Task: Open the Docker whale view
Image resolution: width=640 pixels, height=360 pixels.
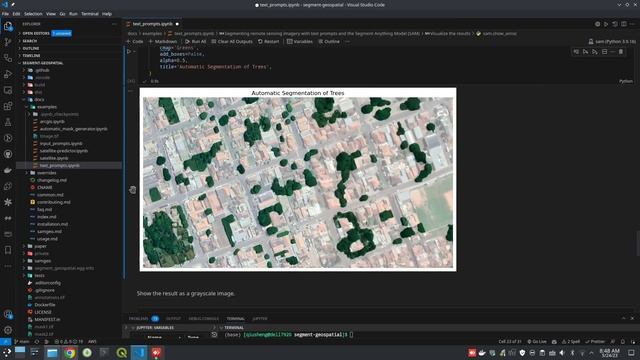Action: (8, 170)
